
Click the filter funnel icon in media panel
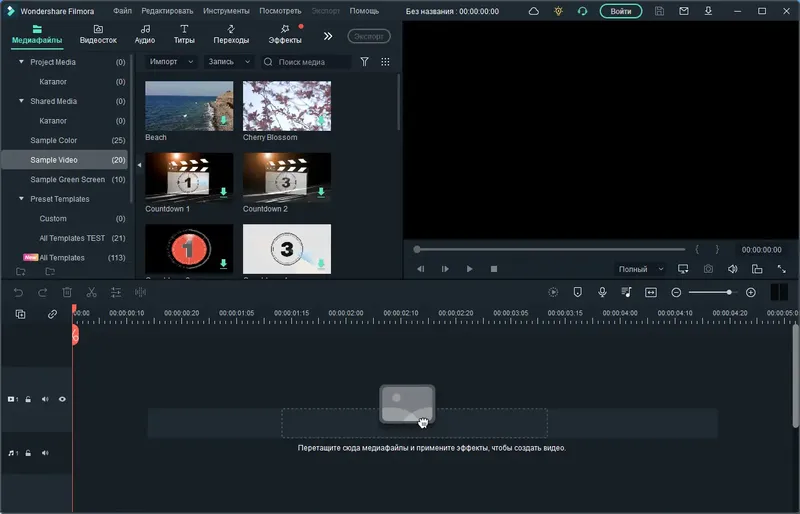(x=364, y=62)
